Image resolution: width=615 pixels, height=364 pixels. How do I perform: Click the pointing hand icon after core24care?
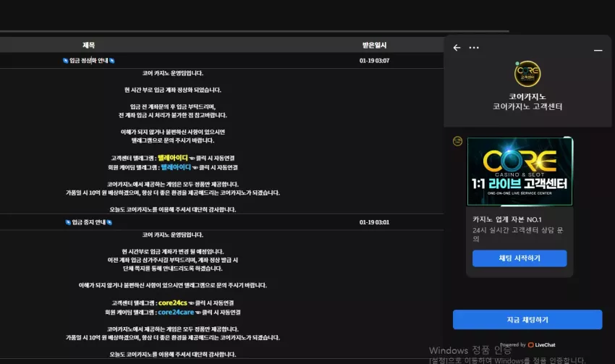click(x=198, y=313)
